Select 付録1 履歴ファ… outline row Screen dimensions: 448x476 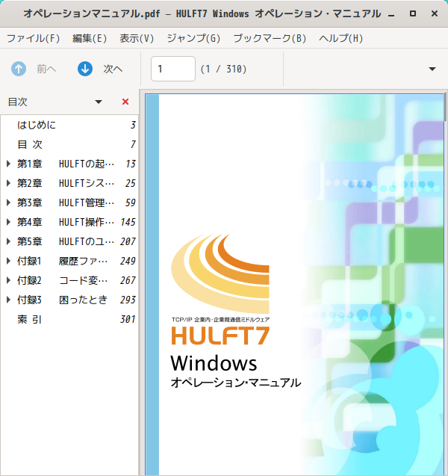point(69,261)
